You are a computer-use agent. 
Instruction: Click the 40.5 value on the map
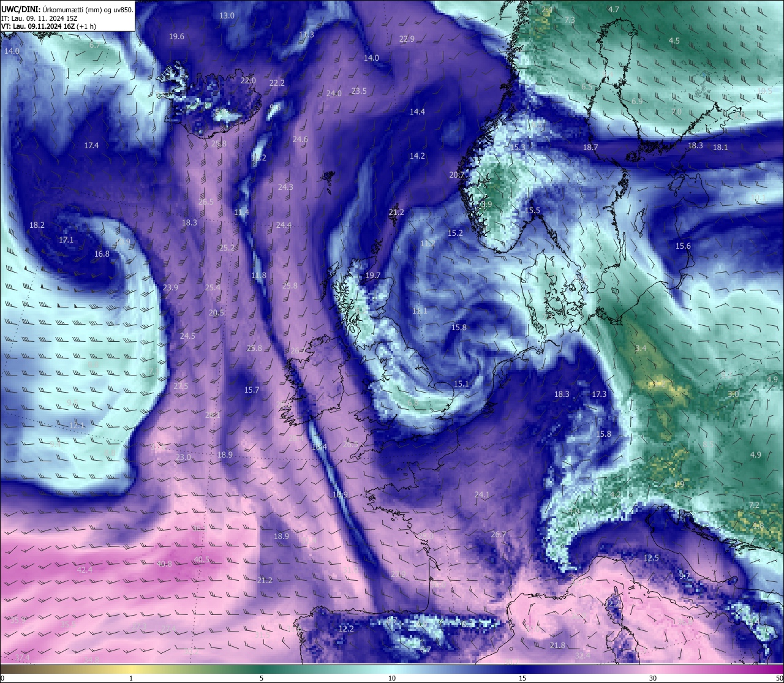202,560
